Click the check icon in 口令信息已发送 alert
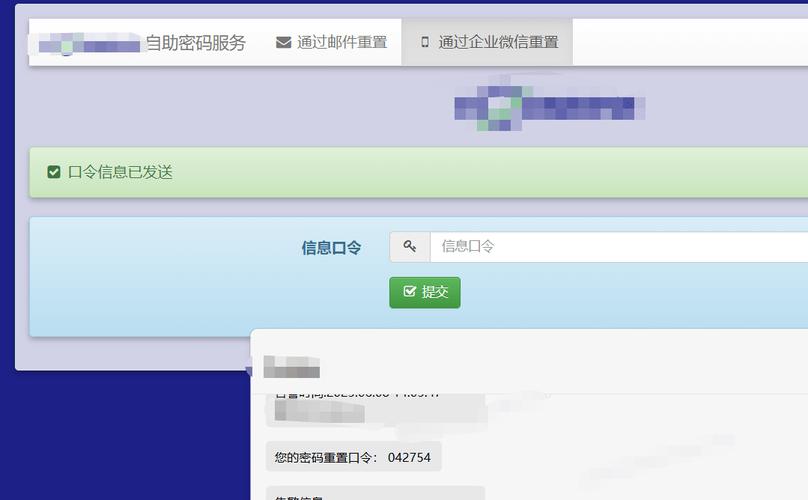The height and width of the screenshot is (500, 808). 54,172
